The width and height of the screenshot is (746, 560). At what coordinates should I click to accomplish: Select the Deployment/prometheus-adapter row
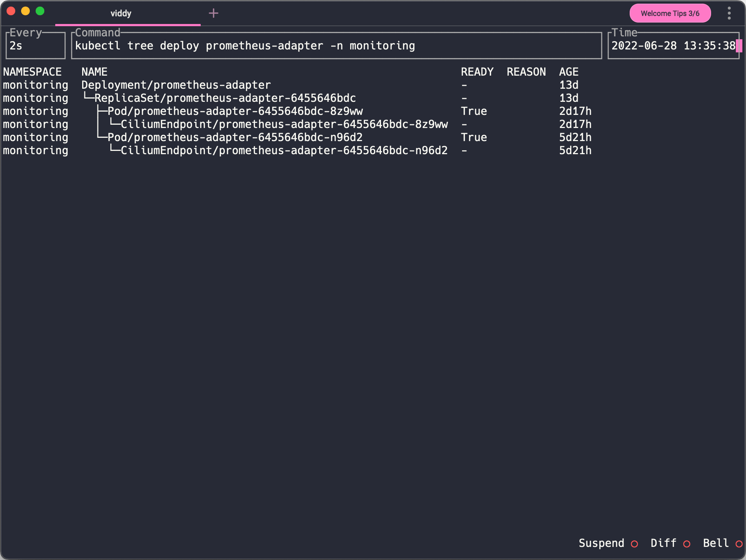coord(176,85)
